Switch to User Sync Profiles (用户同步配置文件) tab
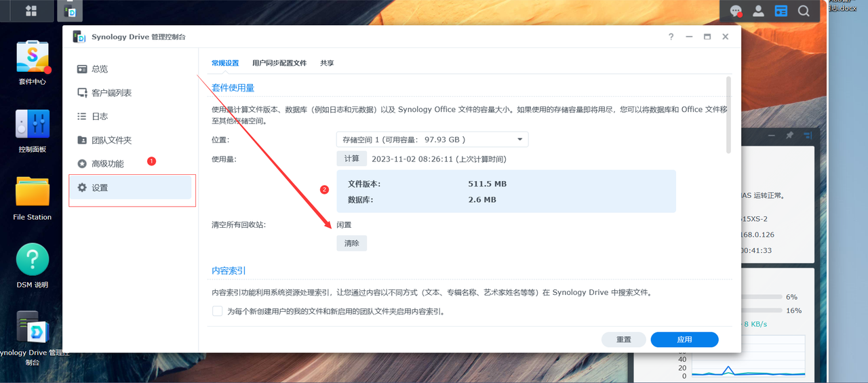Image resolution: width=868 pixels, height=383 pixels. pos(279,63)
